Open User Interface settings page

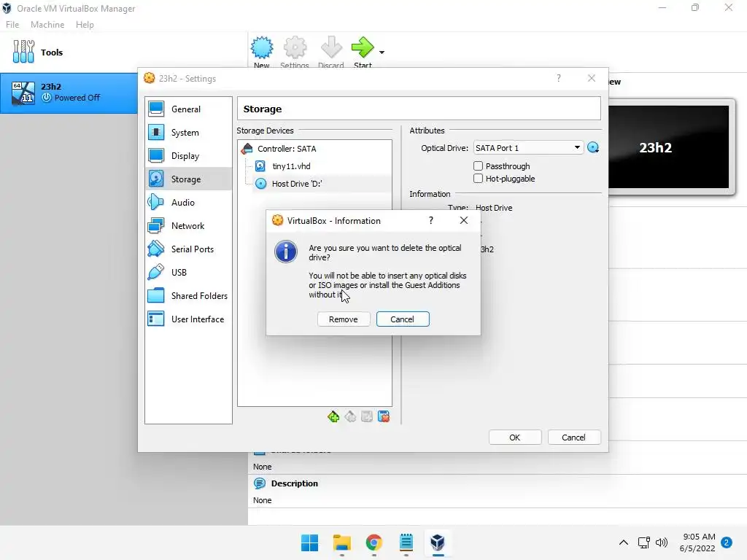click(x=188, y=319)
